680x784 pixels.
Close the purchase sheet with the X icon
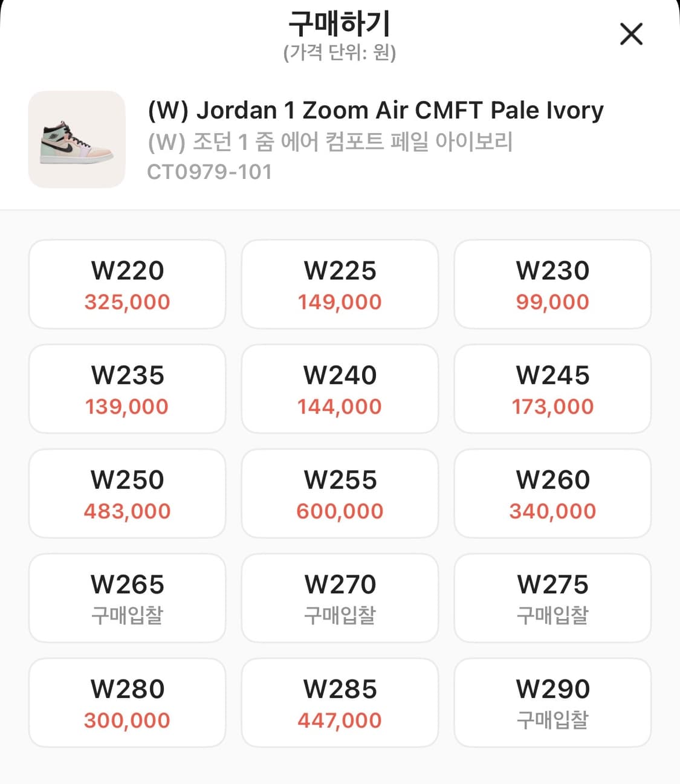[631, 34]
